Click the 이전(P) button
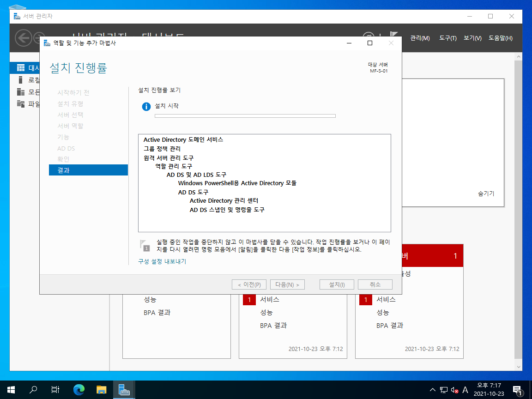The height and width of the screenshot is (399, 532). pyautogui.click(x=249, y=284)
